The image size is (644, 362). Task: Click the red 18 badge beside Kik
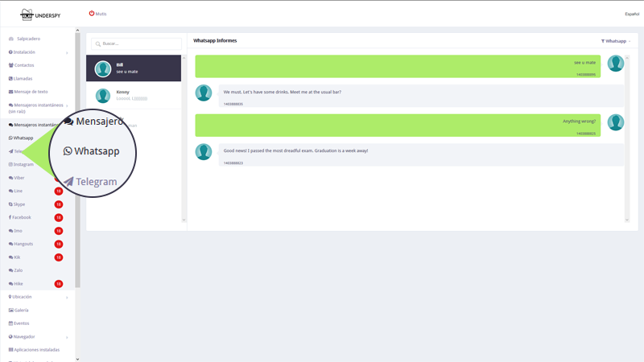click(59, 257)
